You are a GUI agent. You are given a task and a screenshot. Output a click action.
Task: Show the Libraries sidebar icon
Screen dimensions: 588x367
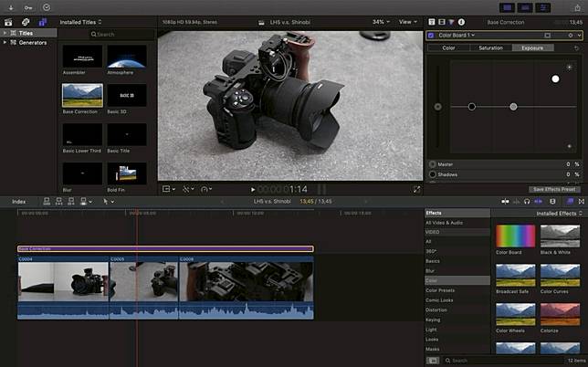coord(8,21)
